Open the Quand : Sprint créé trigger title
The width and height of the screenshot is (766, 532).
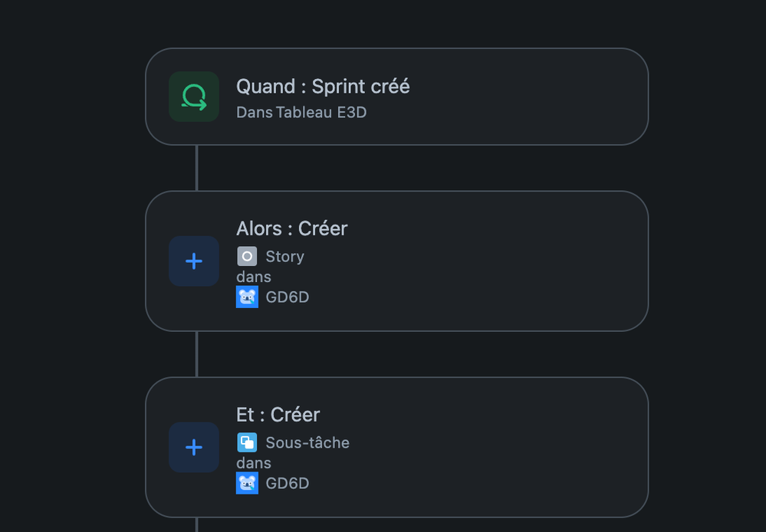(323, 87)
